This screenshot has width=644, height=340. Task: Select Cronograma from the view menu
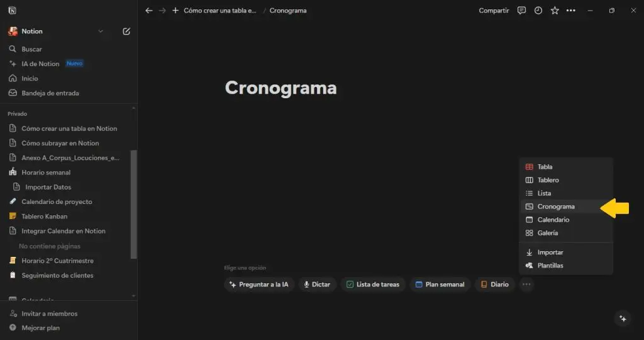566,207
